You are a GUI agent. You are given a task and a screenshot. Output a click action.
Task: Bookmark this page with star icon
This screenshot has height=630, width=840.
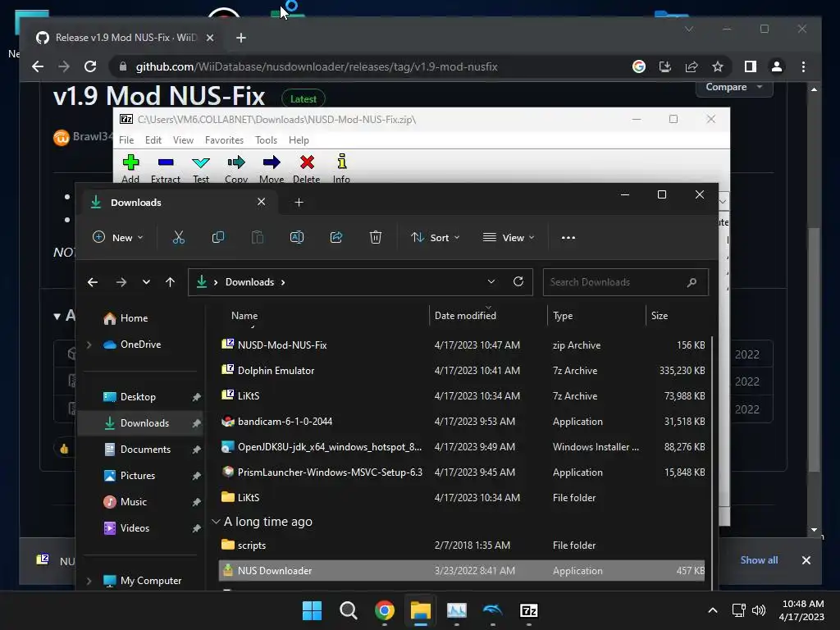[717, 66]
